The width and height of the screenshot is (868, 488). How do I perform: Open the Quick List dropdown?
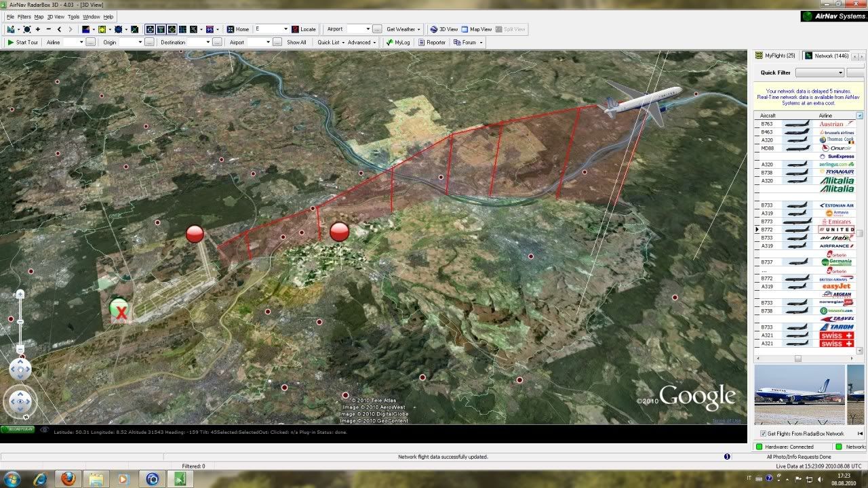(330, 42)
